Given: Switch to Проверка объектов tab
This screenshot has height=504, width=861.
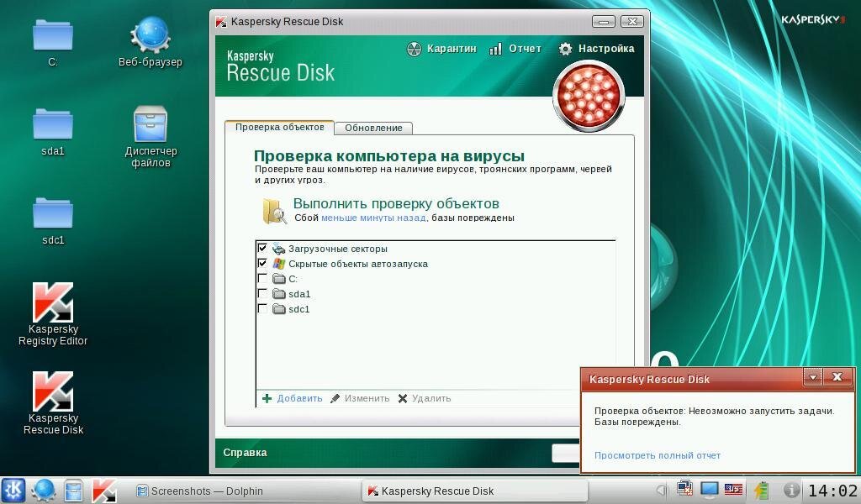Looking at the screenshot, I should coord(279,127).
